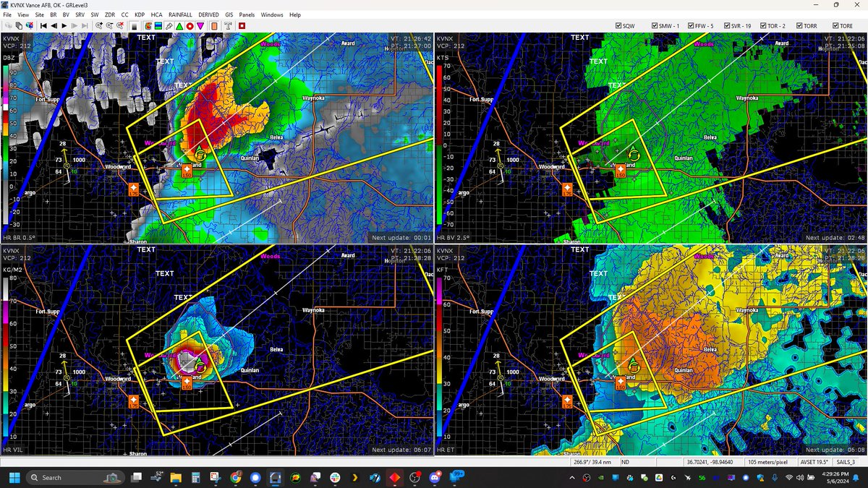
Task: Click the green triangle storm marker in the echo tops panel
Action: [634, 361]
